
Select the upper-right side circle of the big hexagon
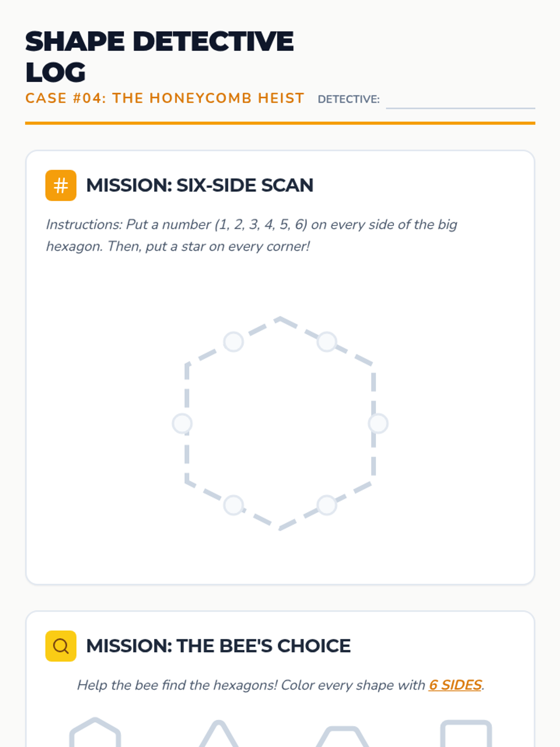(x=327, y=342)
